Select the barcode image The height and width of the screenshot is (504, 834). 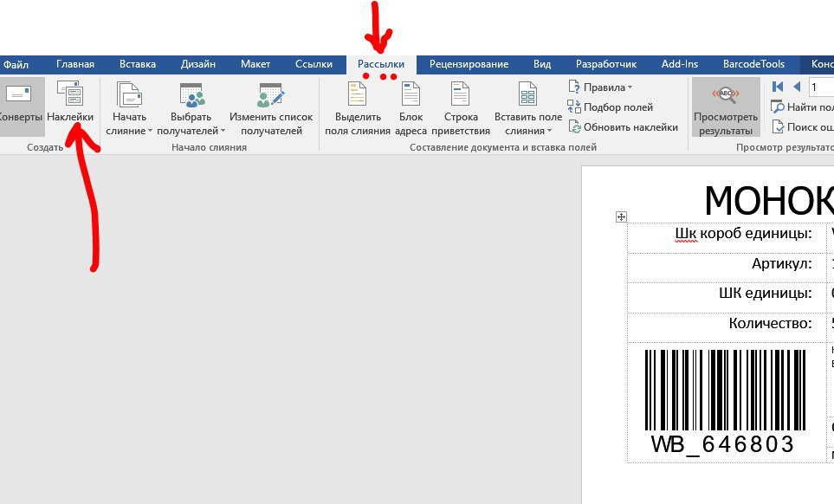coord(725,390)
